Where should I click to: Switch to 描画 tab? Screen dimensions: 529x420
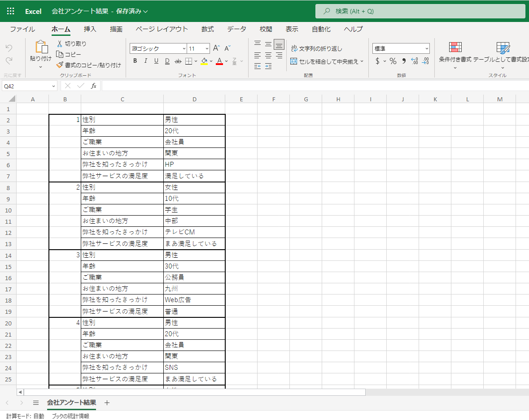pos(116,29)
